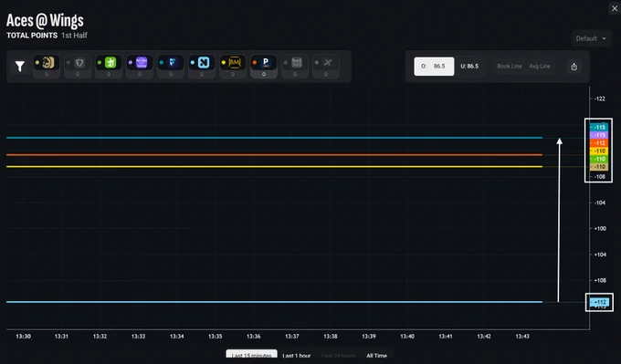
Task: Click the teal odds line on chart
Action: pyautogui.click(x=275, y=138)
